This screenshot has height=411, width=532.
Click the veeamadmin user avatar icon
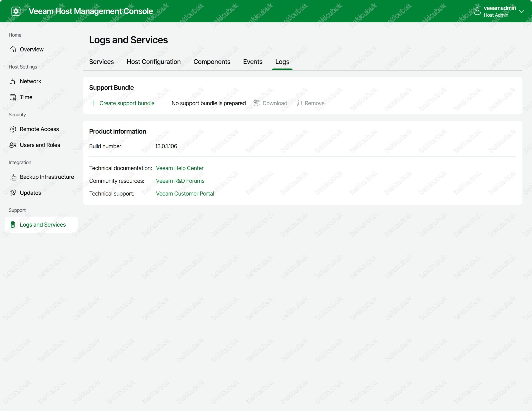pyautogui.click(x=477, y=11)
